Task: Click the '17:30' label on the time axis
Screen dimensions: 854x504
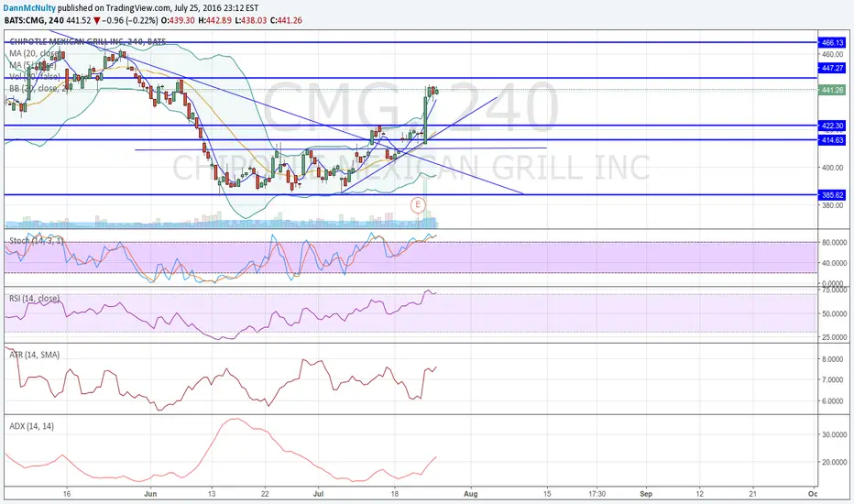Action: point(597,494)
